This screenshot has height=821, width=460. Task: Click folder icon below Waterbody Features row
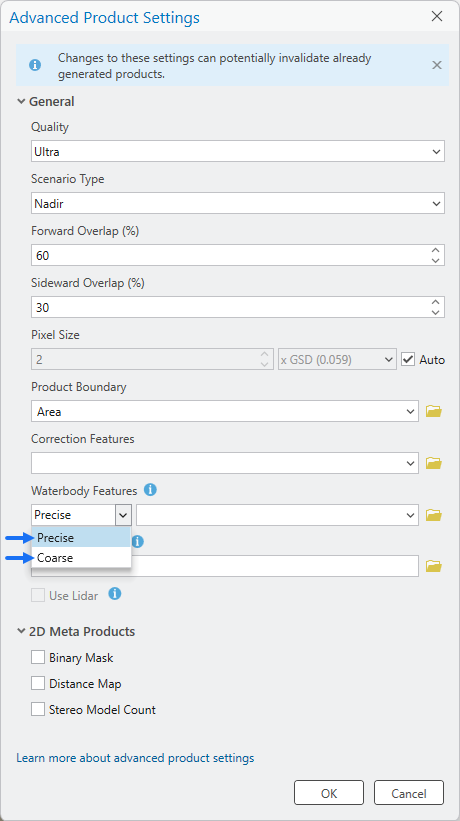(434, 566)
